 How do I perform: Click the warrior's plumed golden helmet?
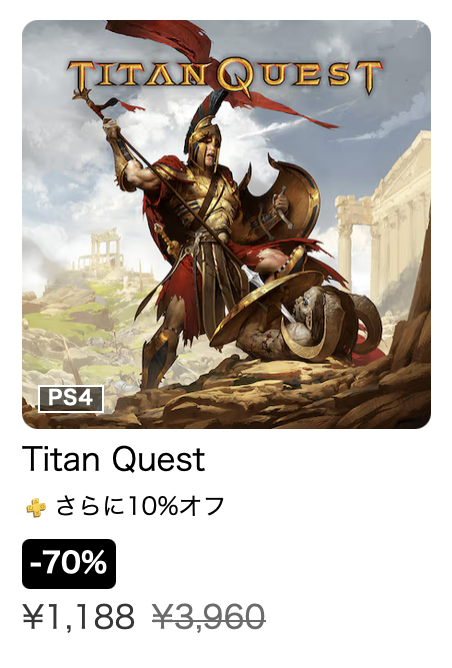(x=204, y=132)
